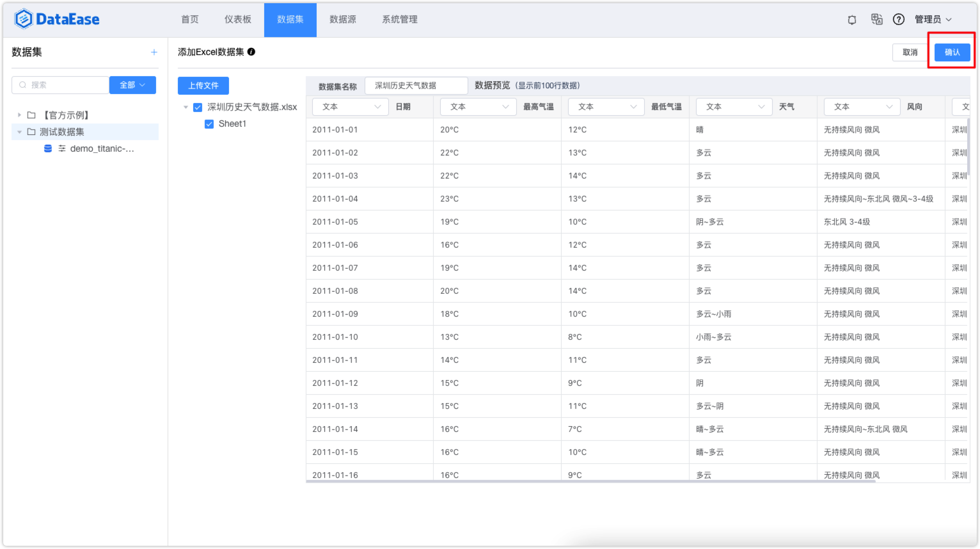Click the 搜索 input field
This screenshot has height=549, width=980.
60,85
